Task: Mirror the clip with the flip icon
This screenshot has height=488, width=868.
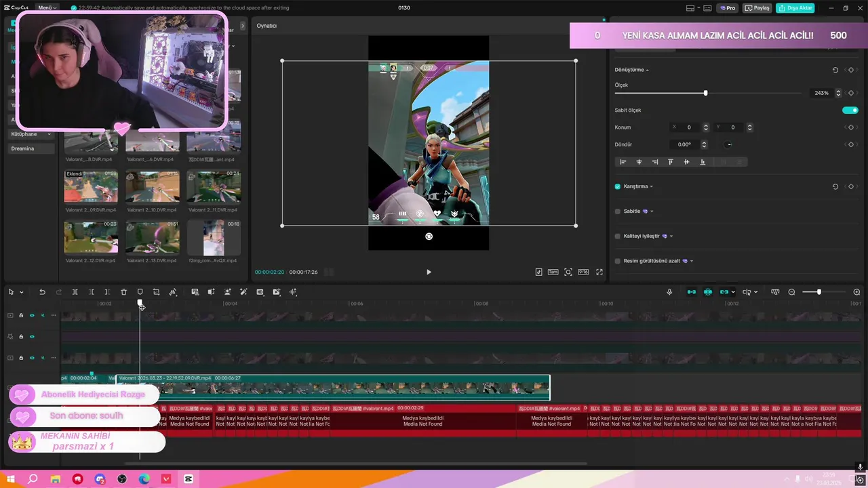Action: [x=173, y=292]
